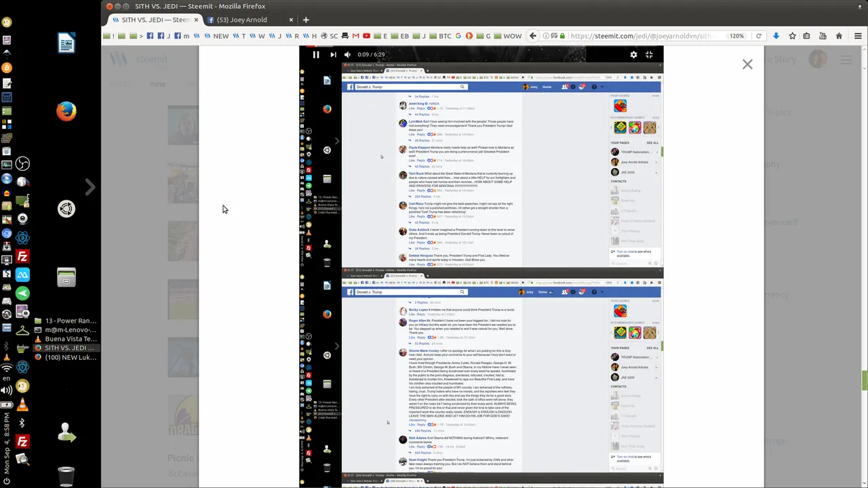Open the Gmail bookmark

[x=355, y=36]
